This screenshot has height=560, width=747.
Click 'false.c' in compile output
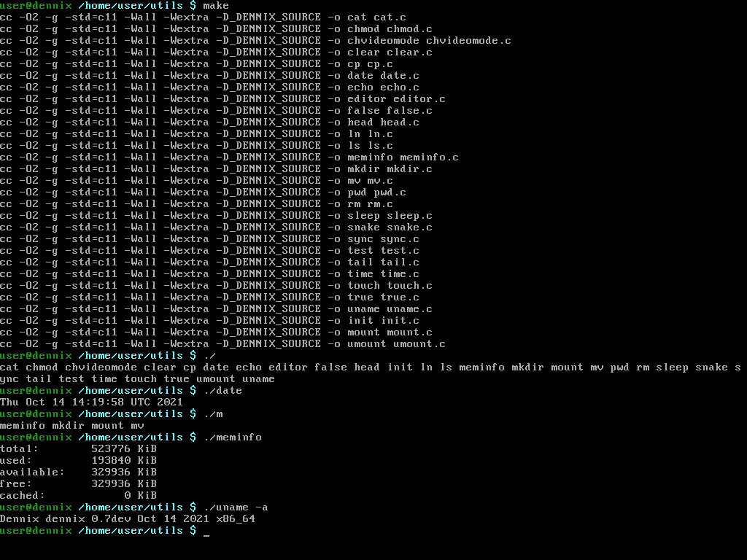point(409,111)
